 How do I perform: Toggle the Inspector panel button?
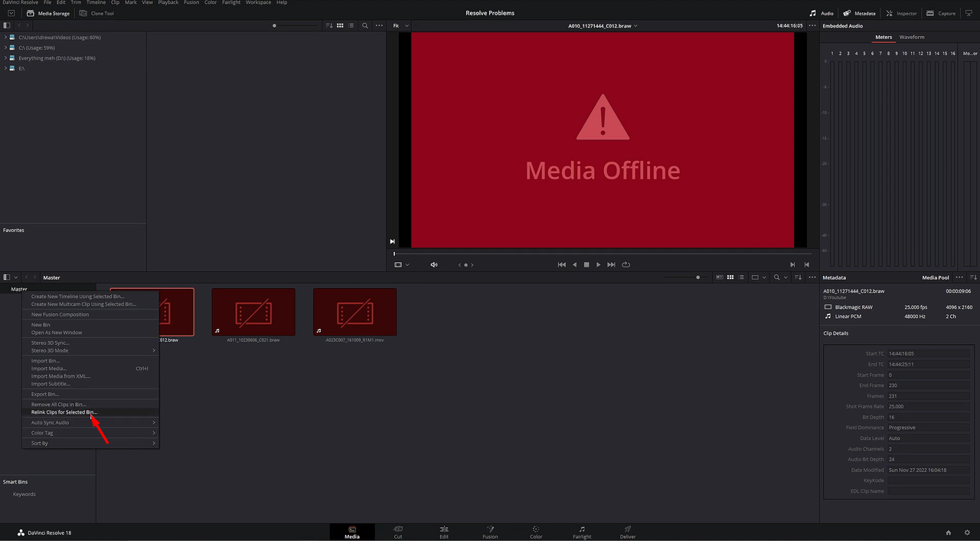(901, 13)
